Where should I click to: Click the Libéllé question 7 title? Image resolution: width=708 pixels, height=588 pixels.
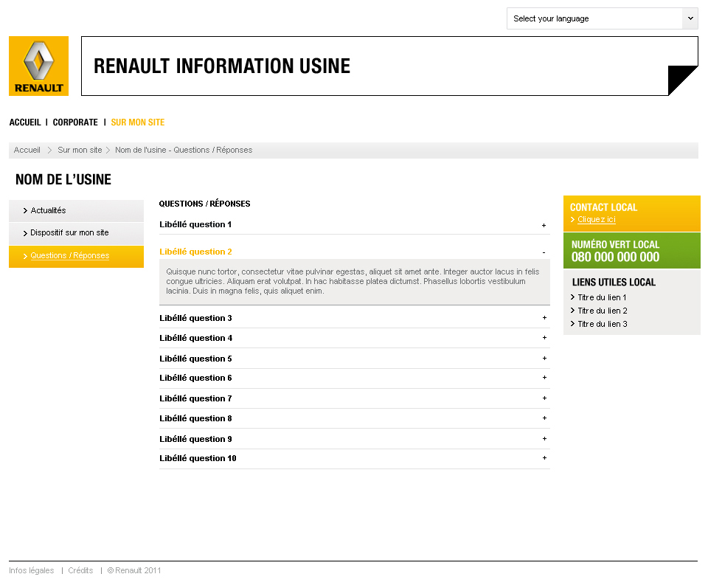(195, 398)
